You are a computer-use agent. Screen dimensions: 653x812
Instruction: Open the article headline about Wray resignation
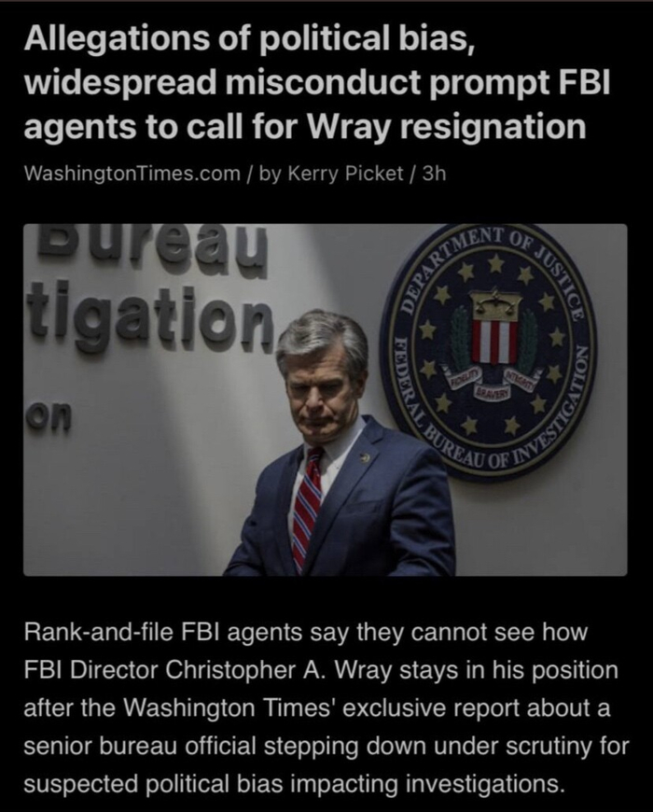point(316,82)
